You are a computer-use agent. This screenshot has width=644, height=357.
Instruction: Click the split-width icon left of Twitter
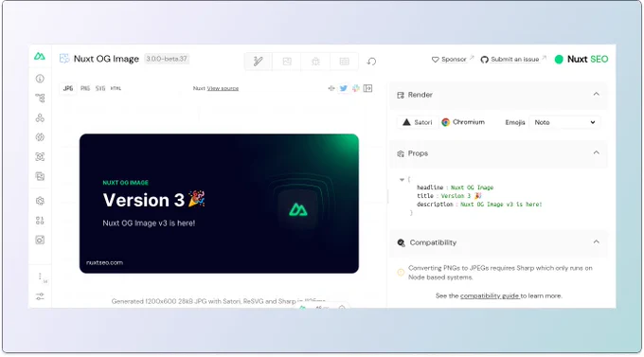331,88
